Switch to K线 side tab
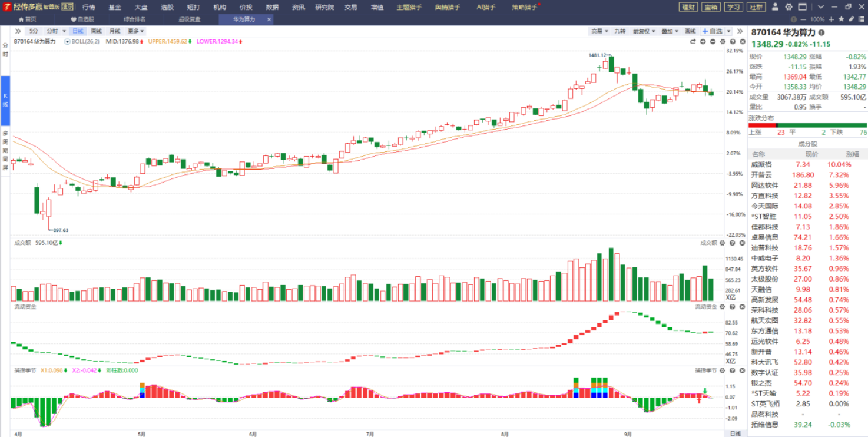Image resolution: width=868 pixels, height=437 pixels. click(x=5, y=100)
